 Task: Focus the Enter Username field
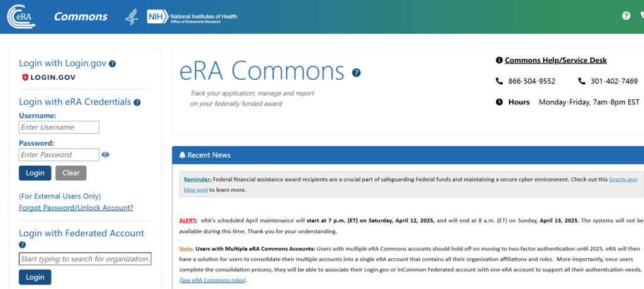(x=59, y=127)
